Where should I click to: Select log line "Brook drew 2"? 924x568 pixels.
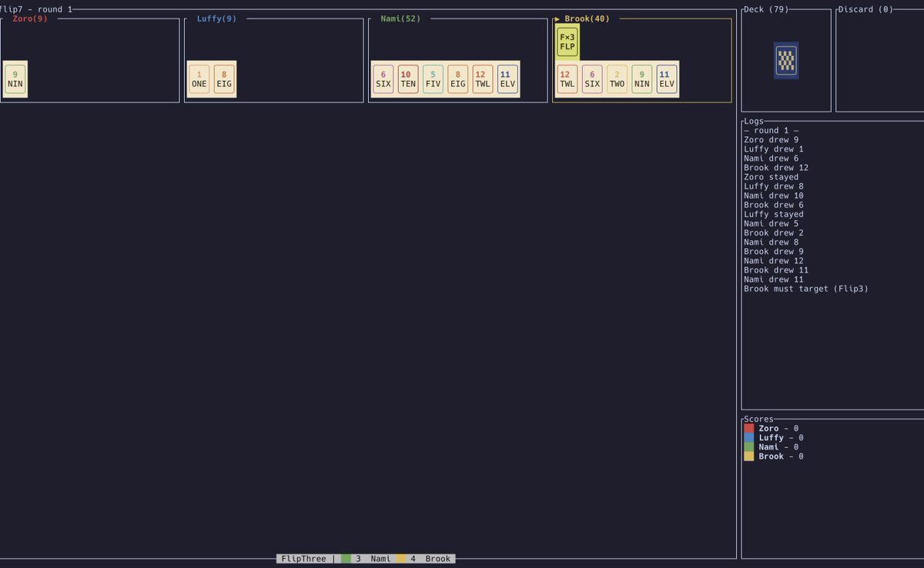pyautogui.click(x=774, y=233)
